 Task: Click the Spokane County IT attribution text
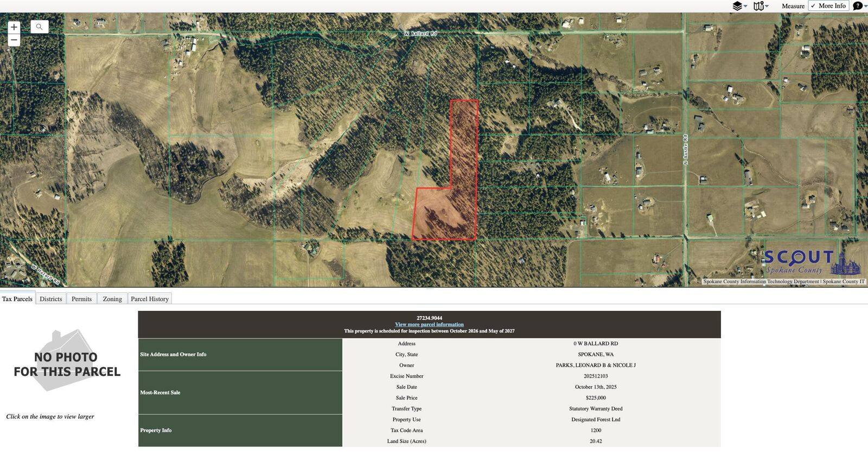pos(844,282)
